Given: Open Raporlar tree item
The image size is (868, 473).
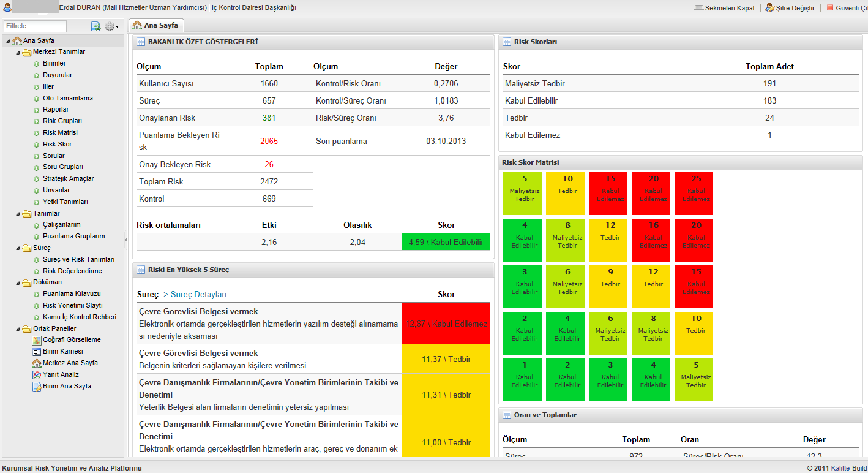Looking at the screenshot, I should 56,109.
